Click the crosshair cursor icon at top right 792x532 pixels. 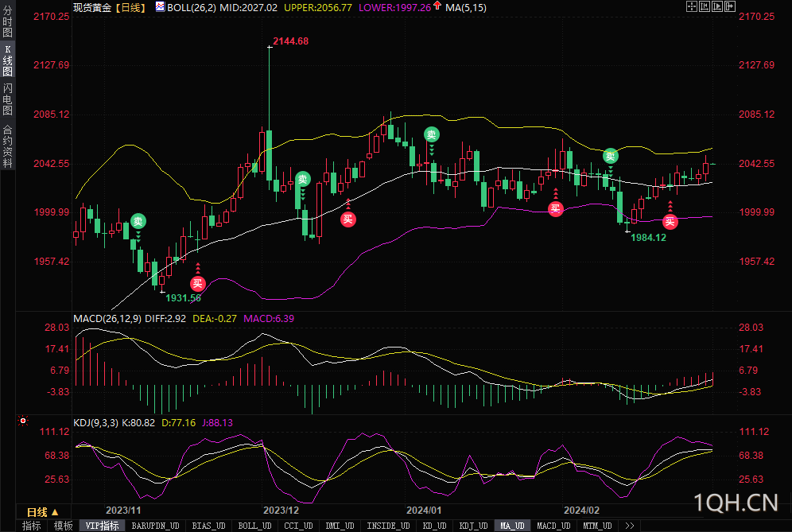point(692,6)
